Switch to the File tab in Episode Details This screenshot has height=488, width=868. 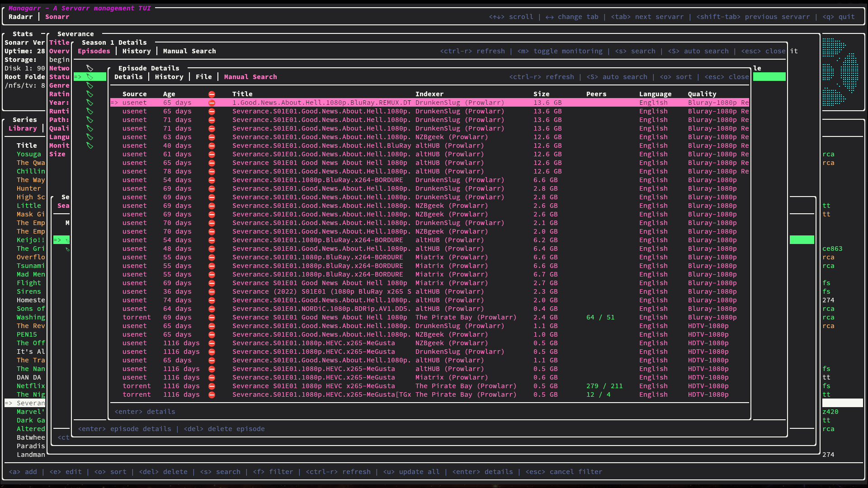203,77
